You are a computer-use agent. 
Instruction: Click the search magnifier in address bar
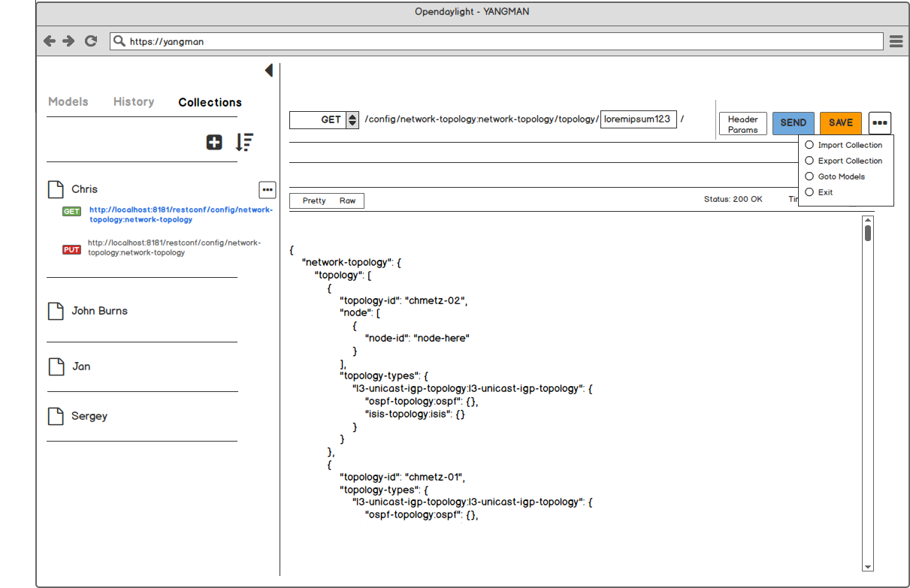point(119,41)
